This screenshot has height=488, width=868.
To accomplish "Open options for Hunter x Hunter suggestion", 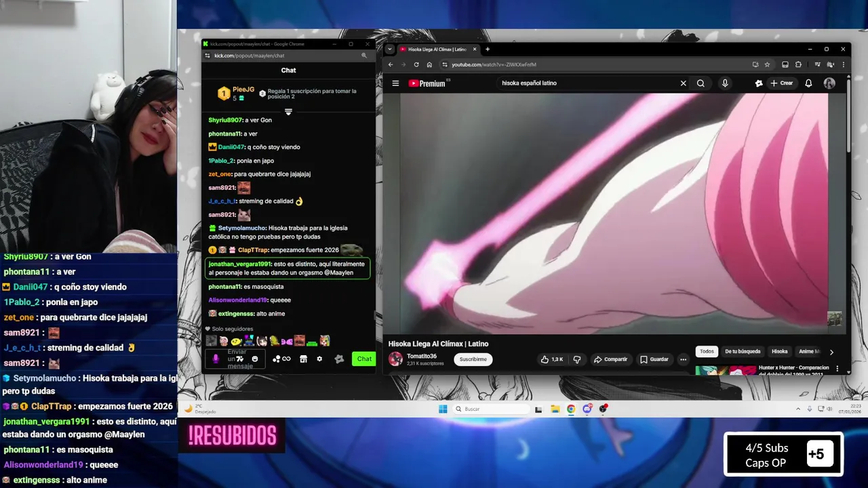I will [x=837, y=369].
